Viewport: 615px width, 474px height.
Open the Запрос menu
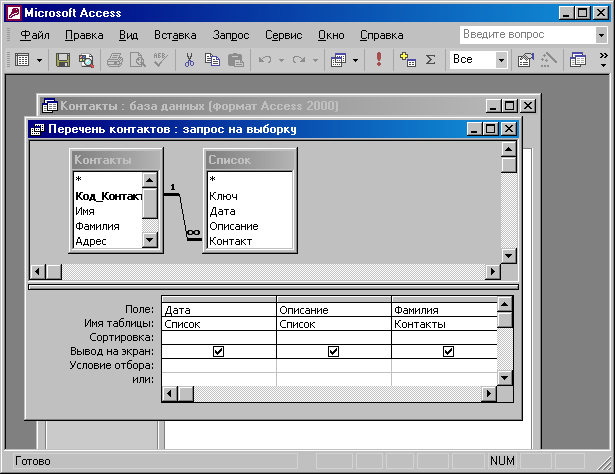click(231, 35)
